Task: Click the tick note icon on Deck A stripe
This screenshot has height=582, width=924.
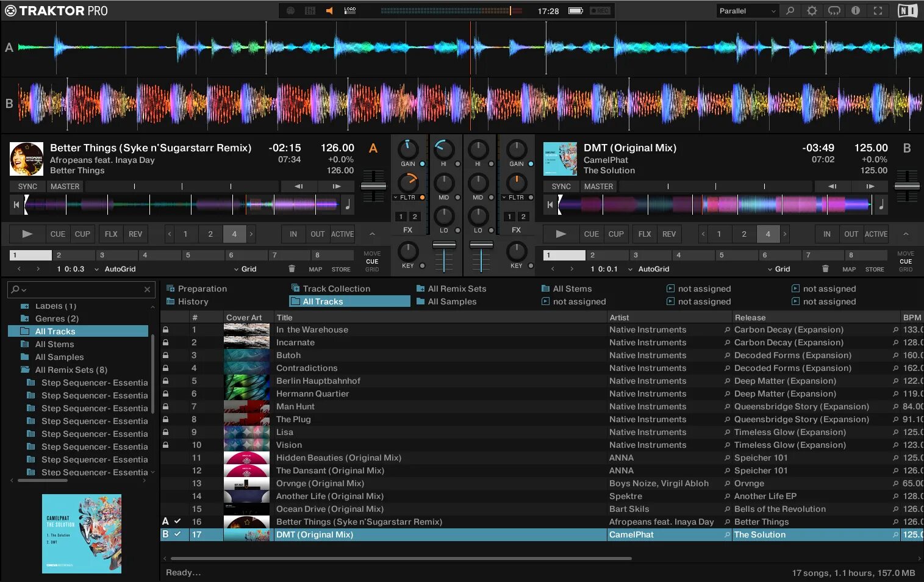Action: [x=348, y=205]
